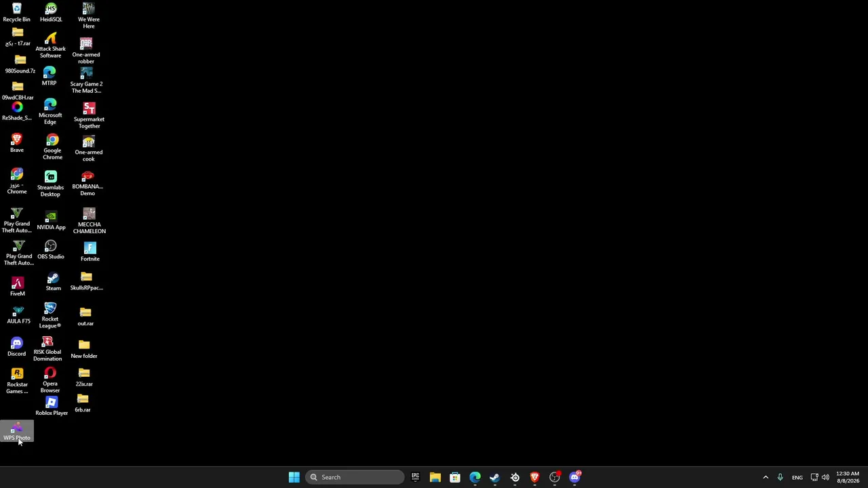The width and height of the screenshot is (868, 488).
Task: Select the Steam desktop shortcut
Action: coord(53,281)
